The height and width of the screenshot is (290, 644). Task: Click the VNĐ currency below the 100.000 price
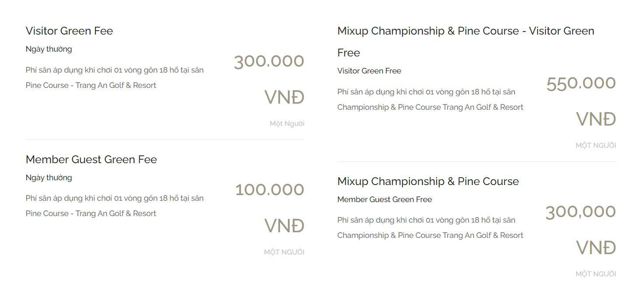[284, 226]
